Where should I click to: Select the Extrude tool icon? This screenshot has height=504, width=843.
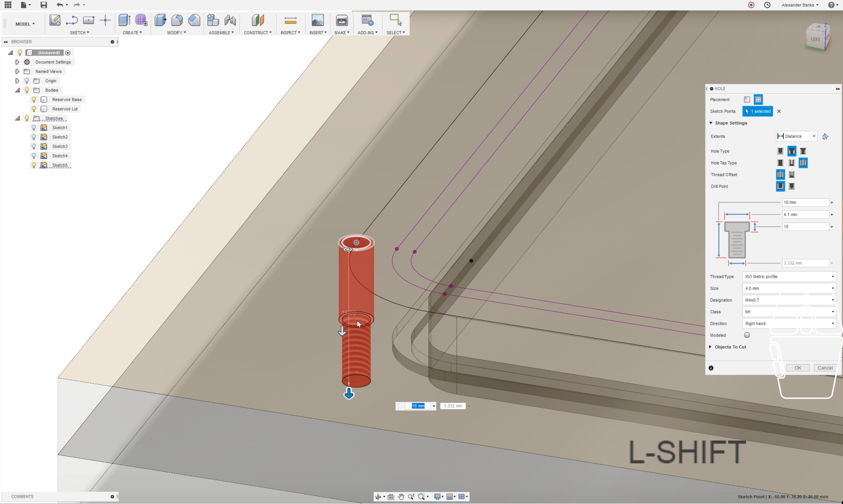click(124, 20)
